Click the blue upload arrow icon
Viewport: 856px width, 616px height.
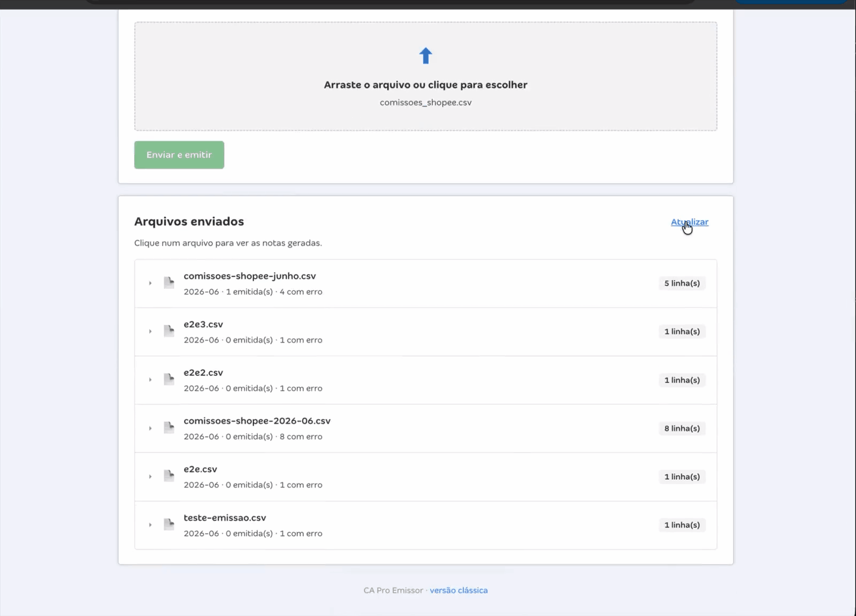tap(425, 56)
